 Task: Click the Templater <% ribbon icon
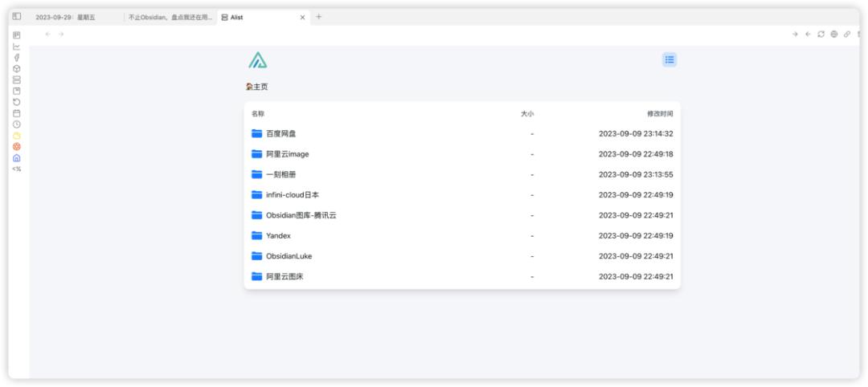click(17, 169)
